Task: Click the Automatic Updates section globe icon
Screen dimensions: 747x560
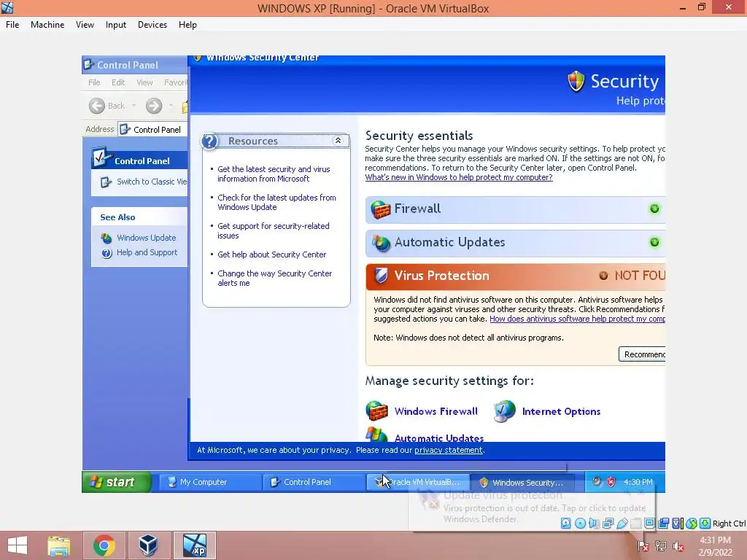Action: tap(381, 243)
